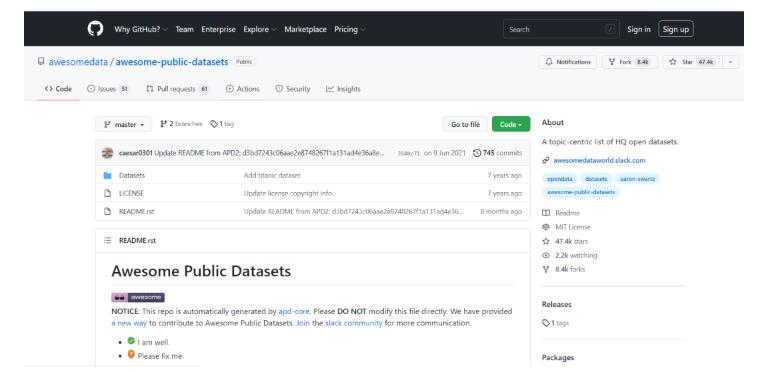783x372 pixels.
Task: Switch to the Code tab
Action: [58, 89]
